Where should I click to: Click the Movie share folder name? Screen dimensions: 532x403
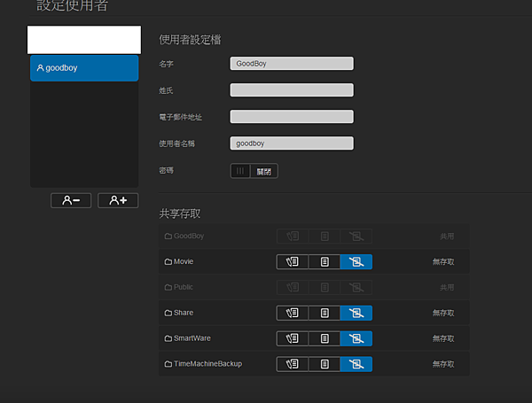click(x=184, y=261)
